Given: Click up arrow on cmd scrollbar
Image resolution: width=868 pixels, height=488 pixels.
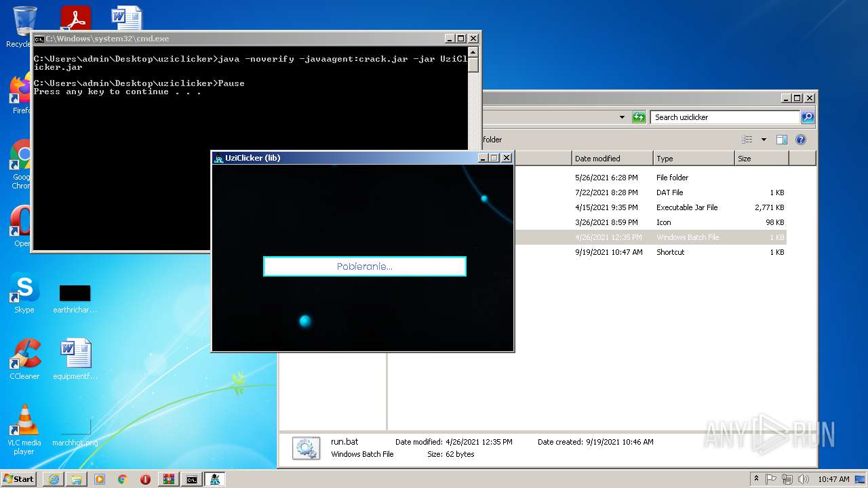Looking at the screenshot, I should 474,52.
